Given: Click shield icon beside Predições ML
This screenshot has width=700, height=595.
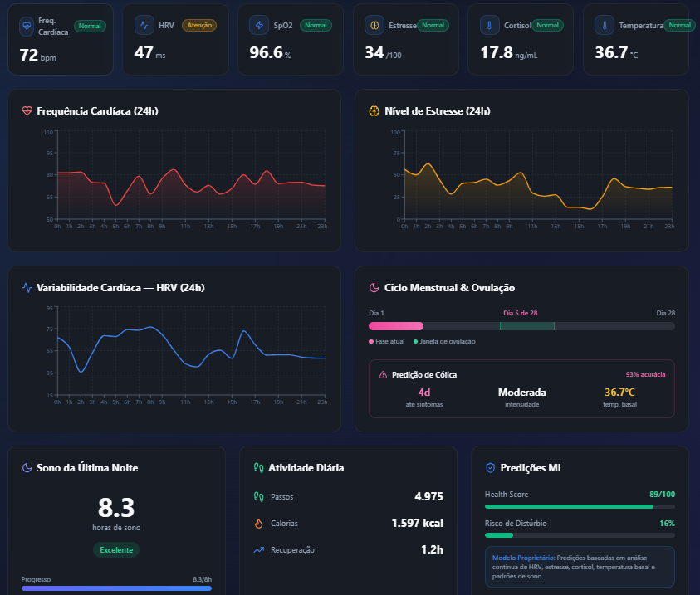Looking at the screenshot, I should click(490, 467).
